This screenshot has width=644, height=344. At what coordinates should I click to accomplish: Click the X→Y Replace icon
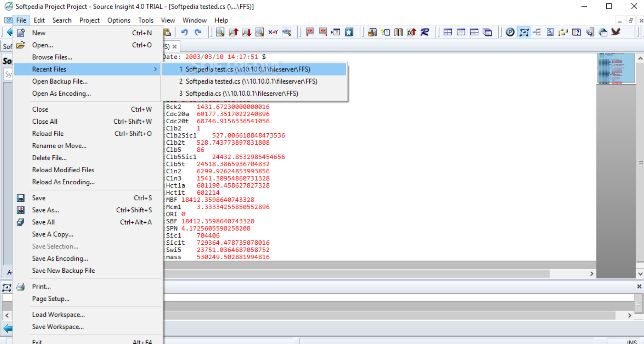coord(273,32)
